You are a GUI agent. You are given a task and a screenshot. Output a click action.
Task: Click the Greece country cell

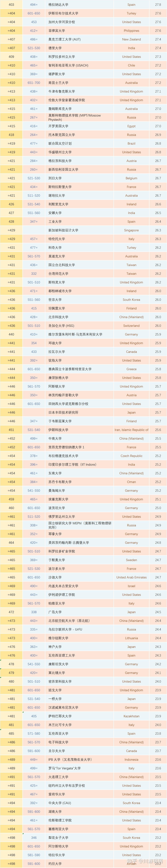132,369
